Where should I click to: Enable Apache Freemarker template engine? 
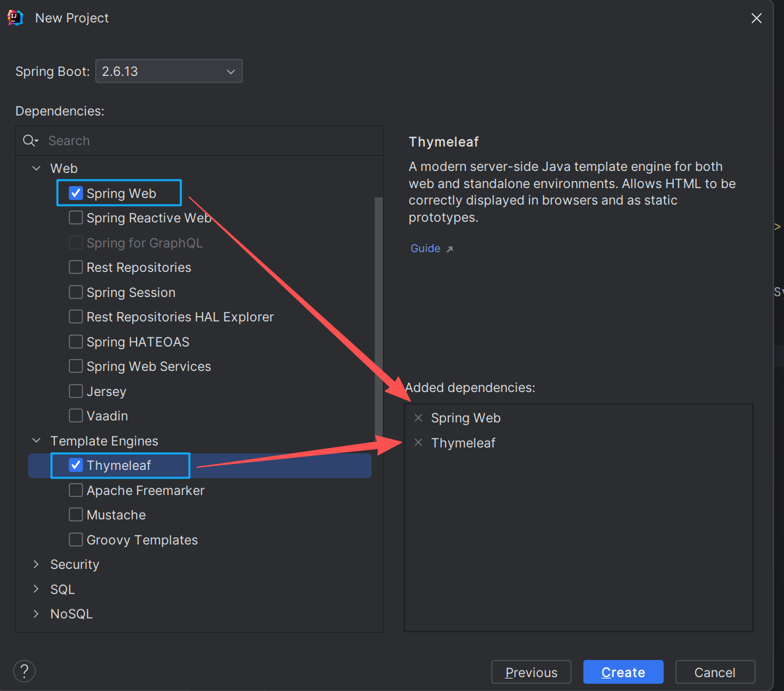pos(75,490)
